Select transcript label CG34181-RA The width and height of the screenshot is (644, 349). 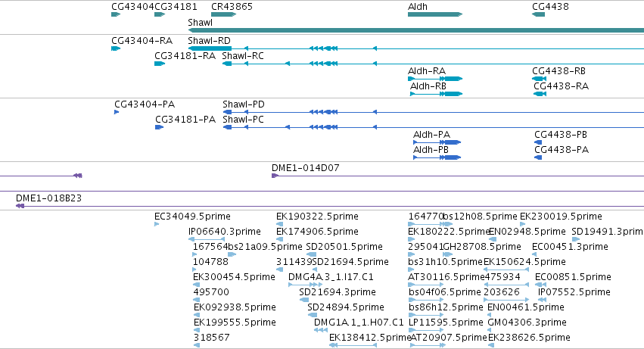click(185, 56)
